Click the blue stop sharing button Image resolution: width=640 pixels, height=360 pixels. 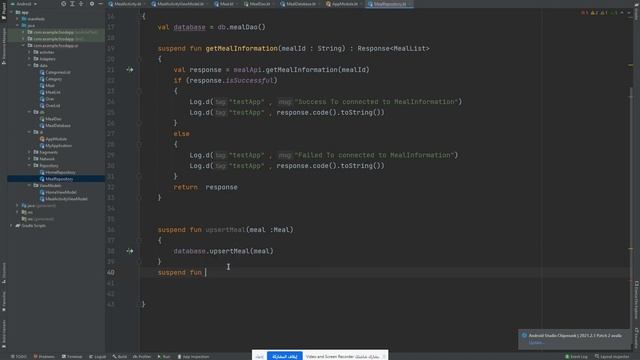click(284, 356)
